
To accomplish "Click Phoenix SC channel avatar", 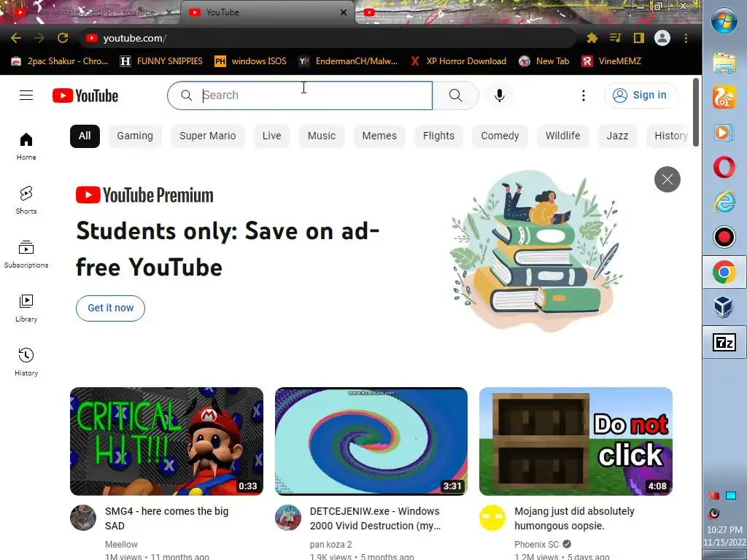I will pyautogui.click(x=492, y=518).
